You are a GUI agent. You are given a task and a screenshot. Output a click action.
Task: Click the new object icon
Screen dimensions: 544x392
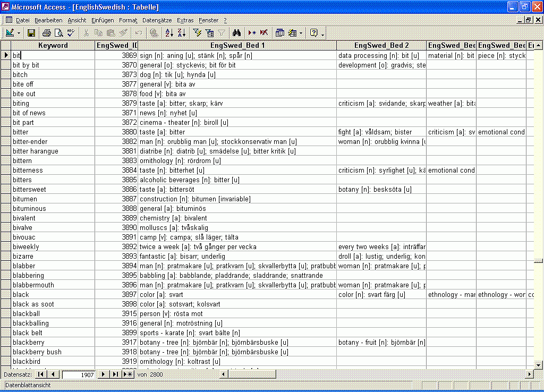click(293, 33)
